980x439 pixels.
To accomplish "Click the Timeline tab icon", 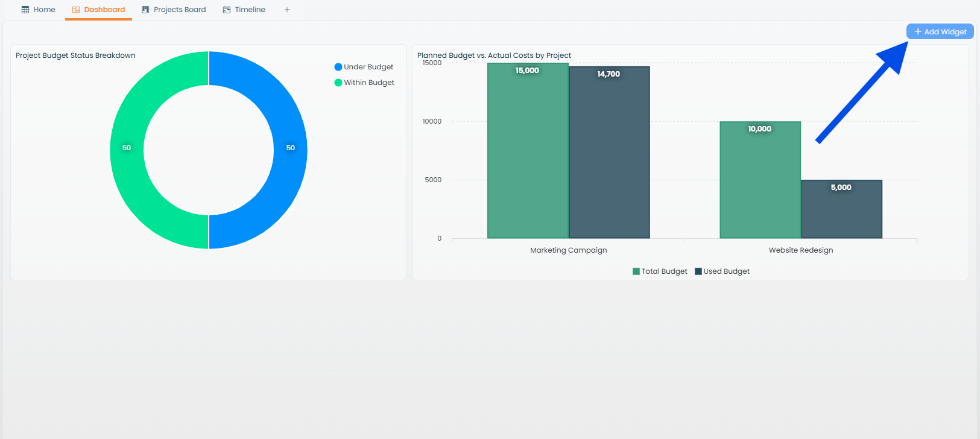I will tap(227, 10).
